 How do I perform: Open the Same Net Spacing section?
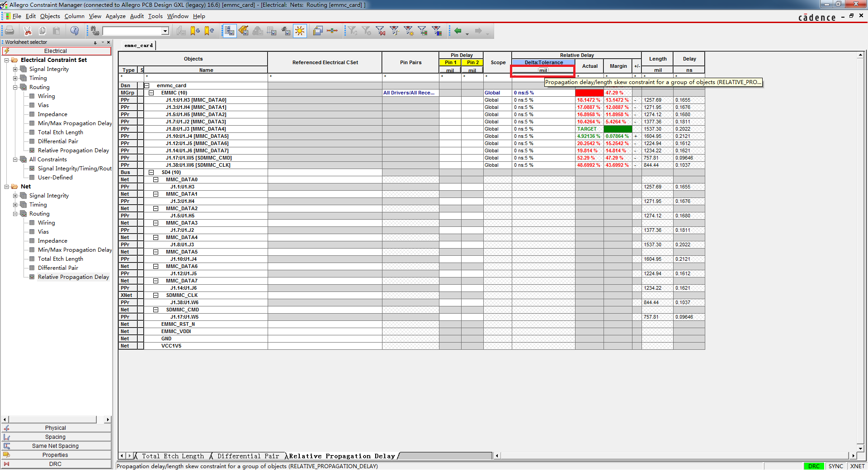click(56, 446)
